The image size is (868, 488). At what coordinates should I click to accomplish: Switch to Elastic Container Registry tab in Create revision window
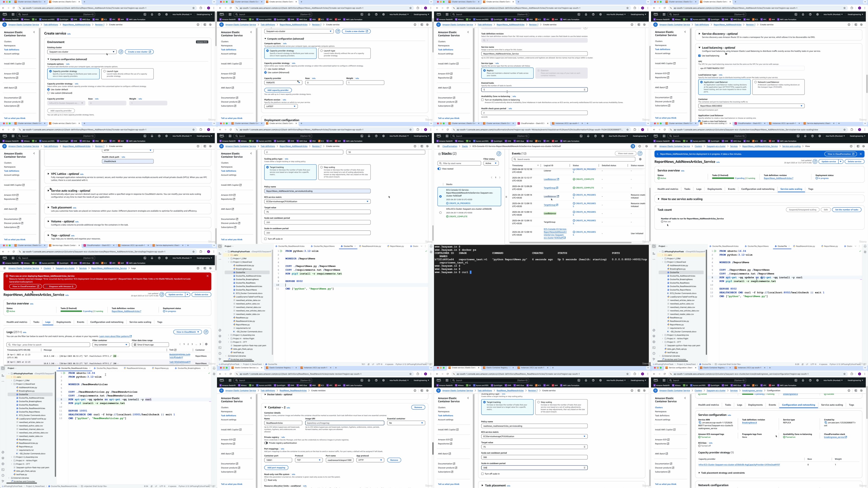click(282, 368)
